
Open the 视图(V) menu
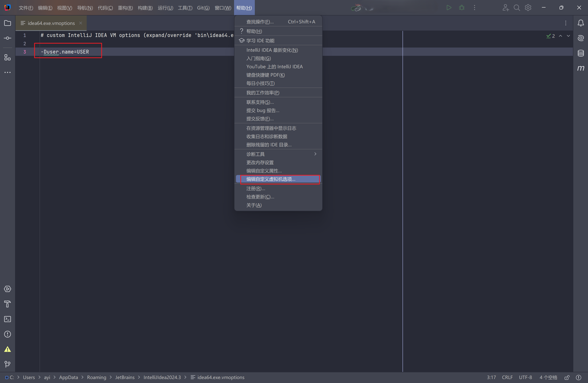65,8
